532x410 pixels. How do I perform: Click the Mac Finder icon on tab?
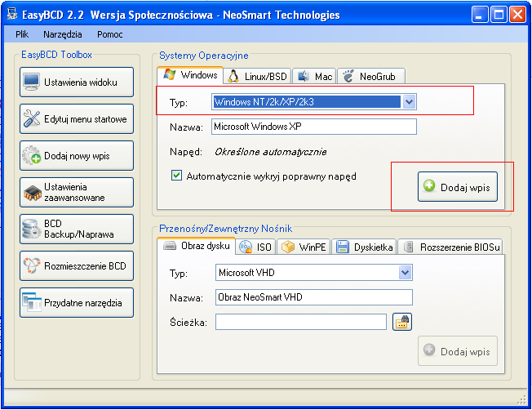(304, 76)
